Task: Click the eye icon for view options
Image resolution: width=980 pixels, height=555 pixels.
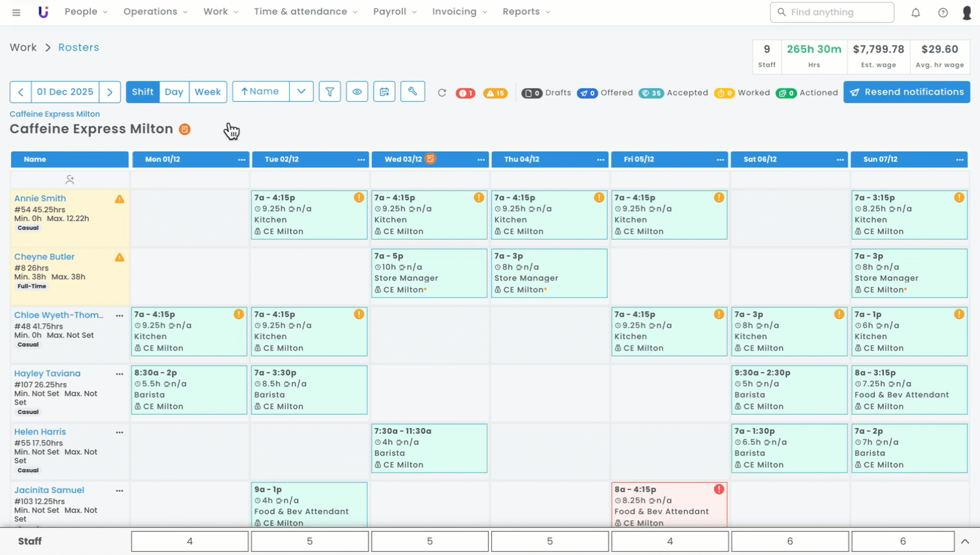Action: [x=357, y=92]
